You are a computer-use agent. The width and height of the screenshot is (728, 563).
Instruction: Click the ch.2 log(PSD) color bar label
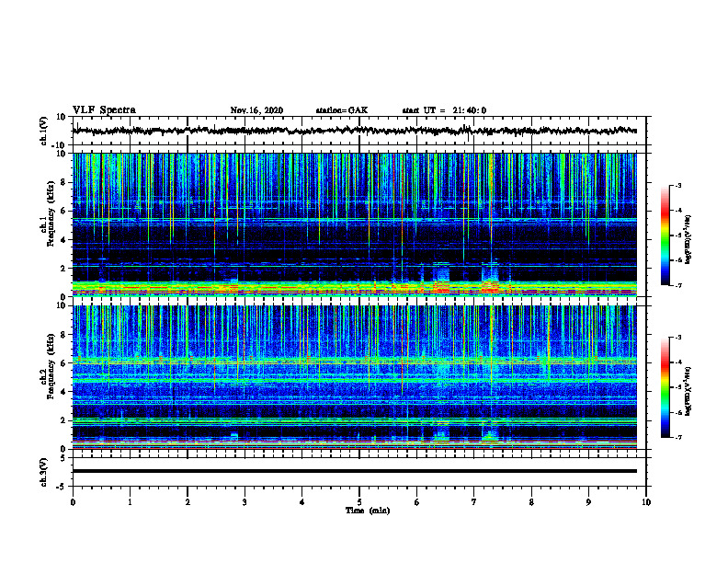[x=688, y=391]
